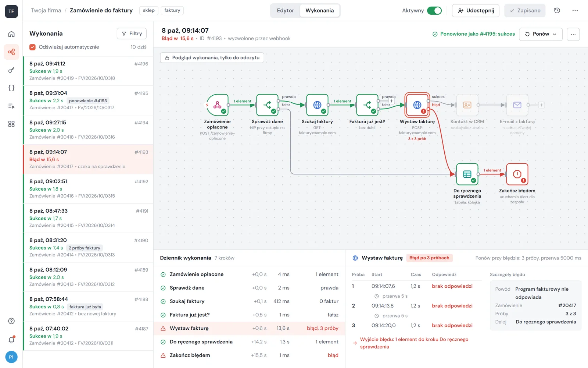Click the Zapisano button
The width and height of the screenshot is (588, 368).
525,11
